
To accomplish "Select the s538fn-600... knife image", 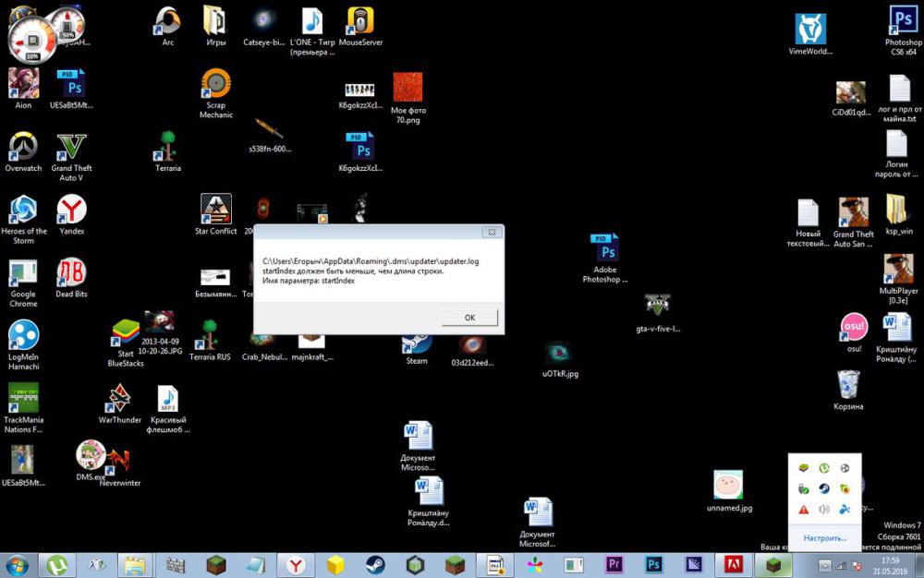I will 270,135.
